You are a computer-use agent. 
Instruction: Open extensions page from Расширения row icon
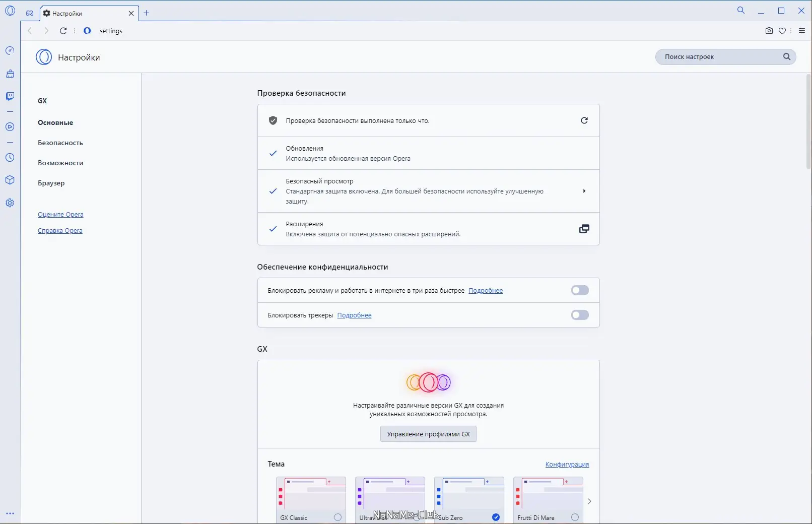(584, 229)
